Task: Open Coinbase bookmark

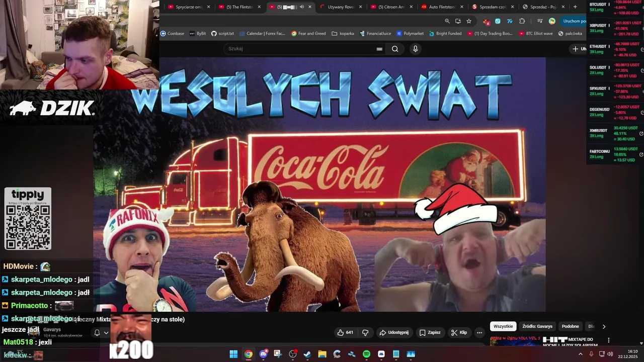Action: (x=172, y=33)
